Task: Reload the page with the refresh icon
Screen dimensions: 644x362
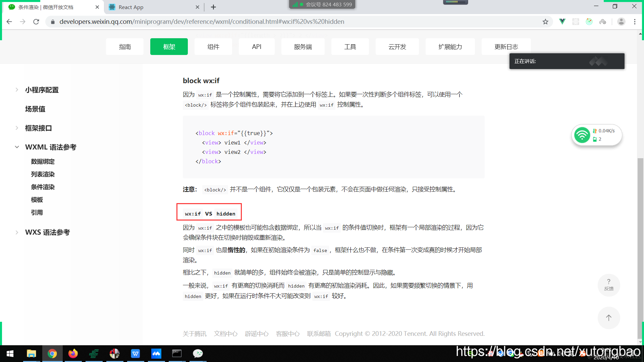Action: pos(36,22)
